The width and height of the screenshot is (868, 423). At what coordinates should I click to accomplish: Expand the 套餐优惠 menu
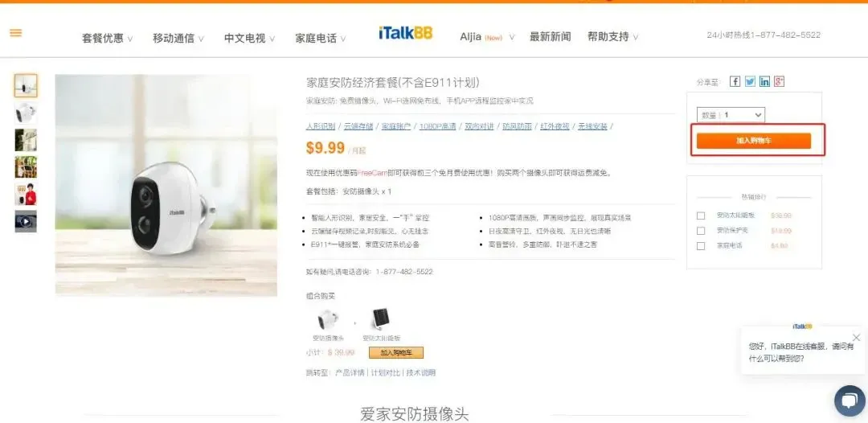click(108, 39)
